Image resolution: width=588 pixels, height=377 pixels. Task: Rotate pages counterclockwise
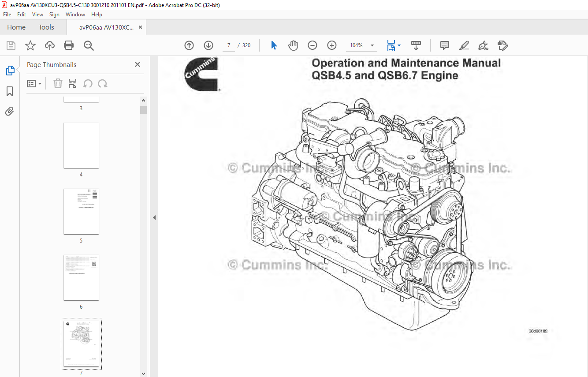click(x=88, y=83)
